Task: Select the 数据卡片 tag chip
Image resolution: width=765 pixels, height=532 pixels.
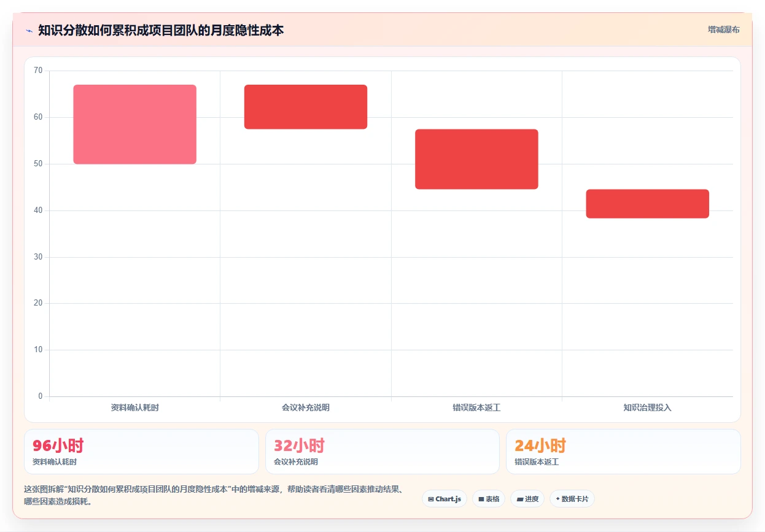Action: pos(572,499)
